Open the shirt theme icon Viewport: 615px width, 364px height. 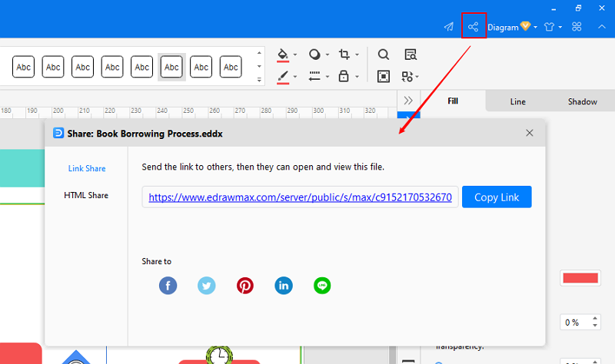tap(549, 27)
